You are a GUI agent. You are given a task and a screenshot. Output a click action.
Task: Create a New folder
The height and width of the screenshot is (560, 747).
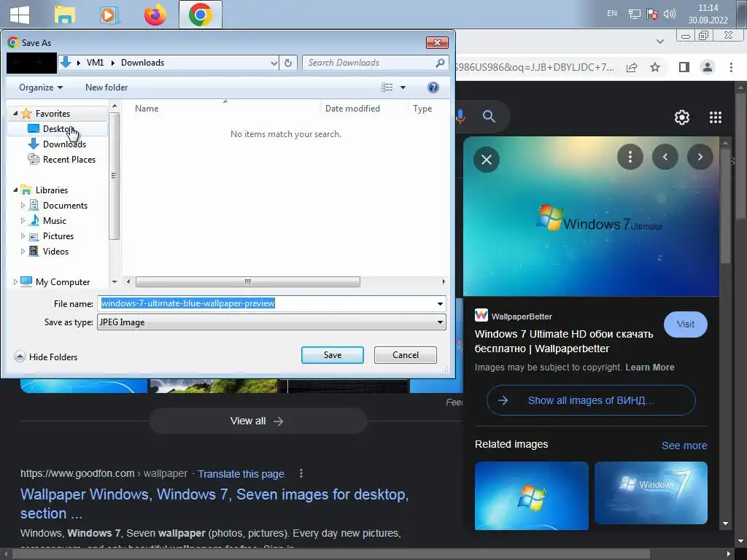click(x=107, y=87)
